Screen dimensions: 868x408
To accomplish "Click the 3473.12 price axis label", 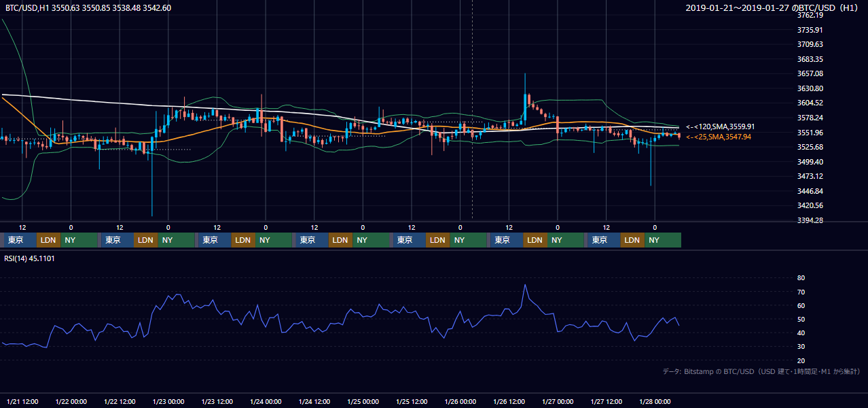I will [x=810, y=177].
